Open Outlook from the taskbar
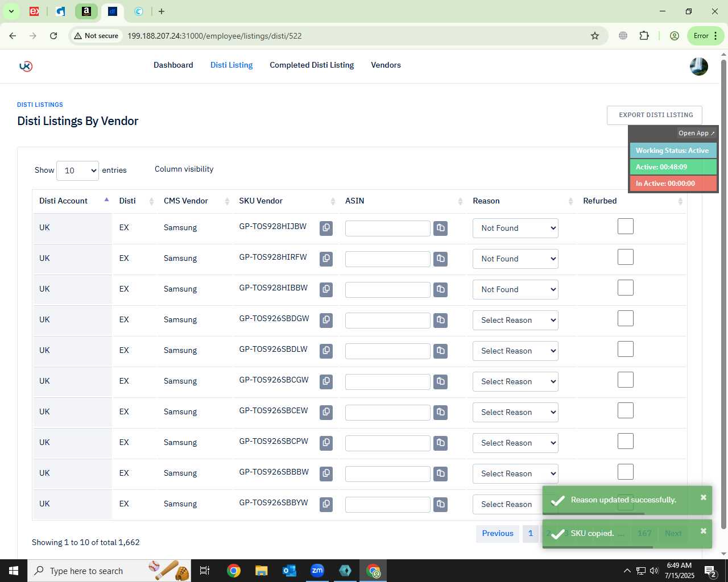 (x=289, y=571)
